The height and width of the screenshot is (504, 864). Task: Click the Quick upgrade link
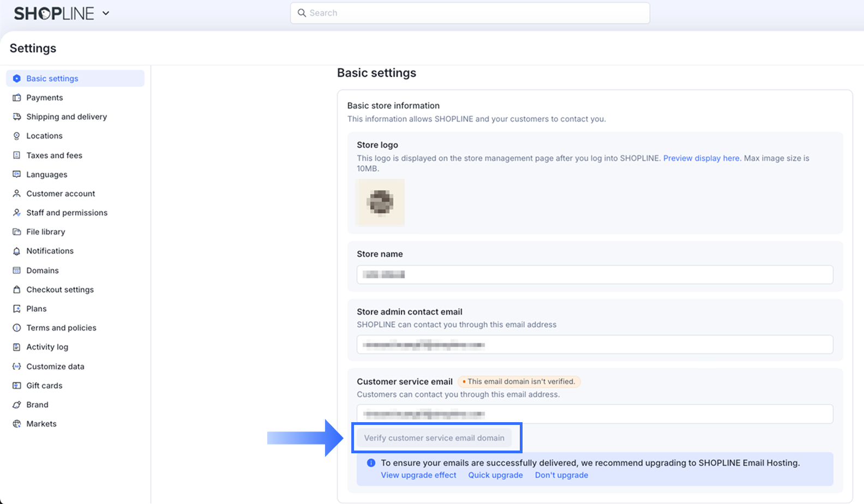[x=495, y=475]
